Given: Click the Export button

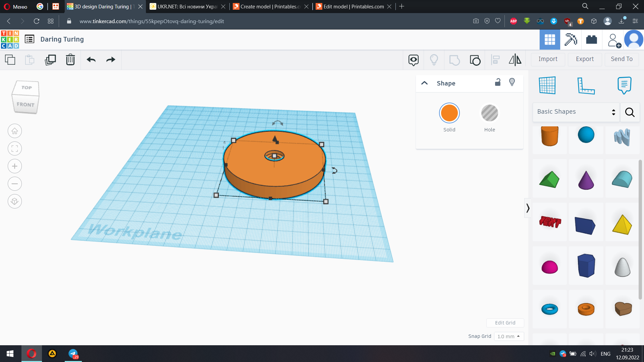Looking at the screenshot, I should [584, 59].
